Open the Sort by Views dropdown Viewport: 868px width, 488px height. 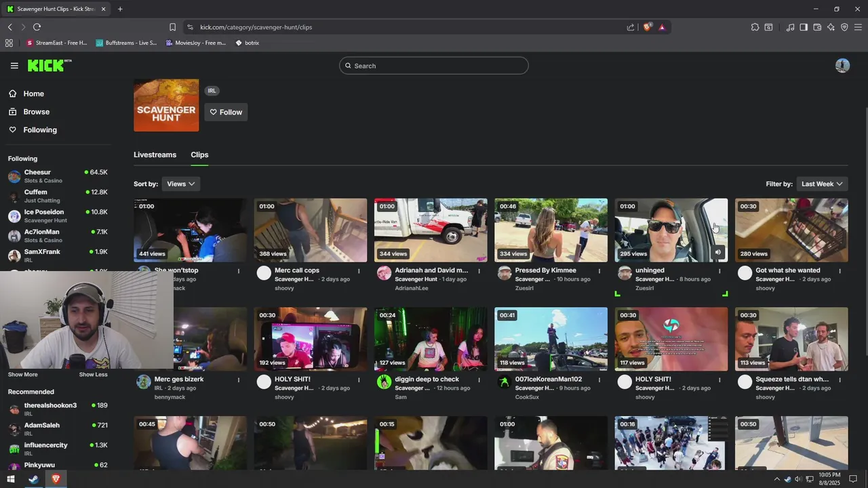(x=181, y=184)
